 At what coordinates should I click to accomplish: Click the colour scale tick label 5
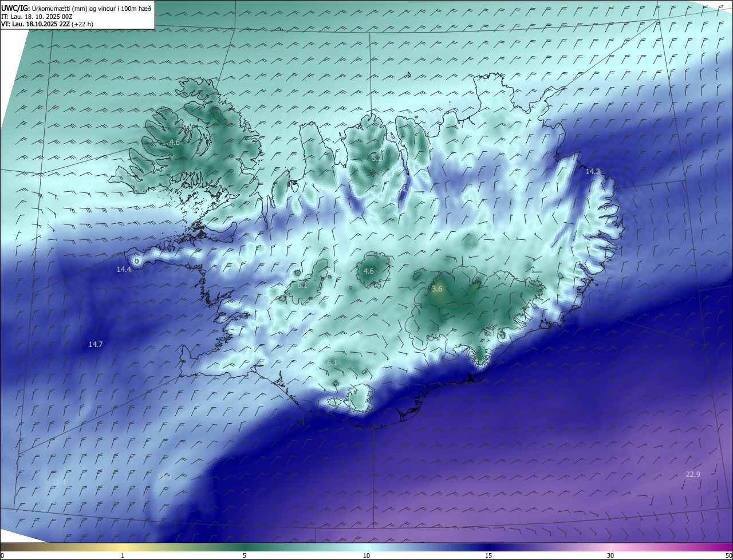pos(245,555)
